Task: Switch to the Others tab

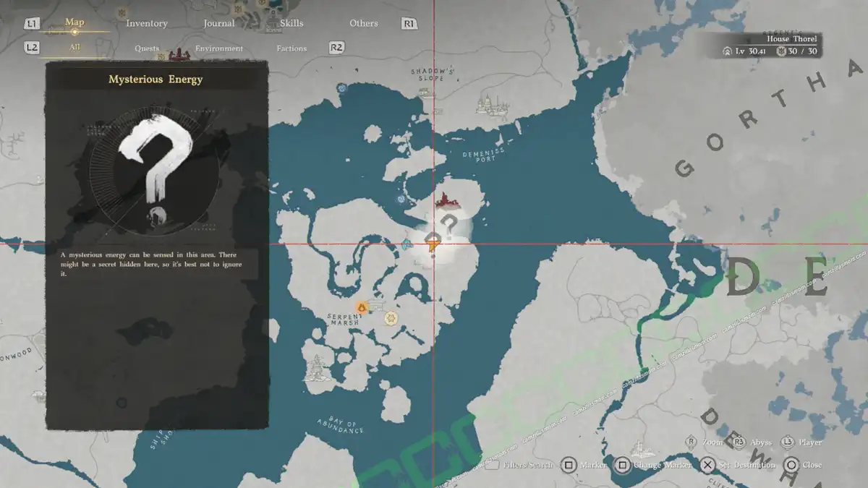Action: (x=364, y=23)
